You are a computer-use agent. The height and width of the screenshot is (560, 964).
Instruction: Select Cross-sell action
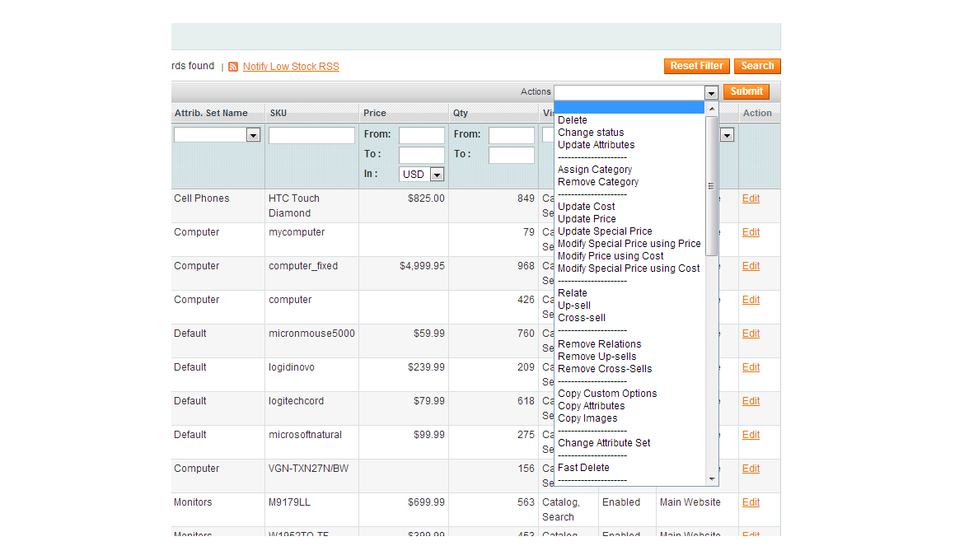coord(582,318)
